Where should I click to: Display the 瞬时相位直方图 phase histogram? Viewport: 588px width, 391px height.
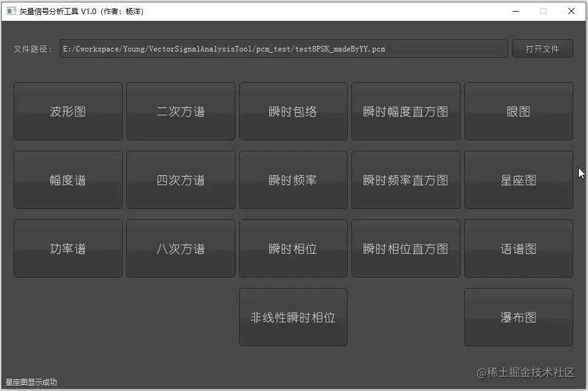(406, 248)
